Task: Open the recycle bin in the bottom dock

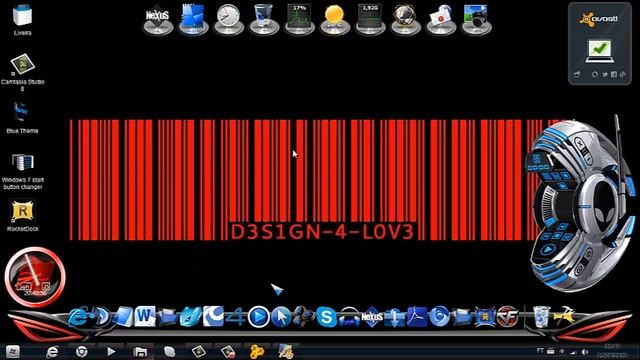Action: tap(542, 317)
